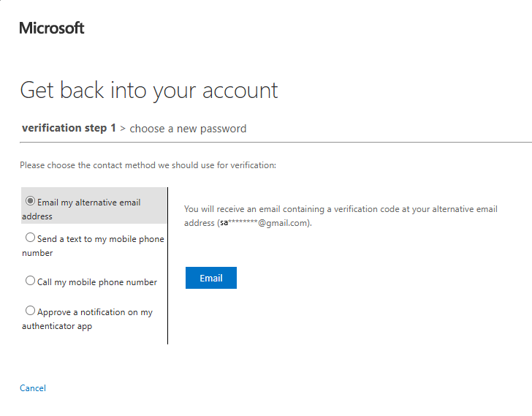Pick the Call my mobile phone number radio button

tap(30, 281)
